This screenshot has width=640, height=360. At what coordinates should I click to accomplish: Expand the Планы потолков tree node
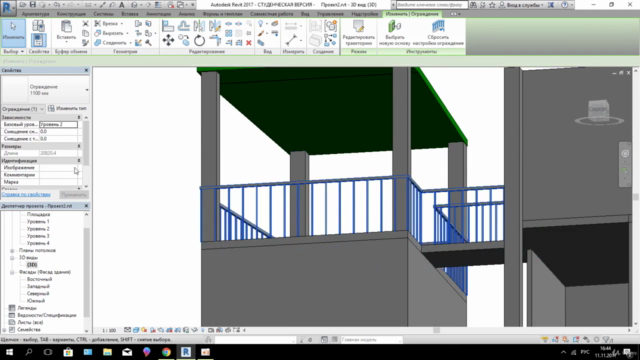click(12, 251)
